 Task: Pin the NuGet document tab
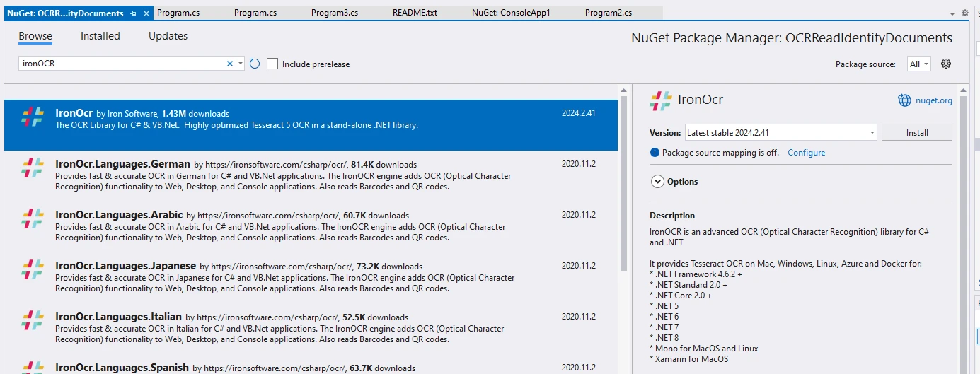click(x=134, y=13)
